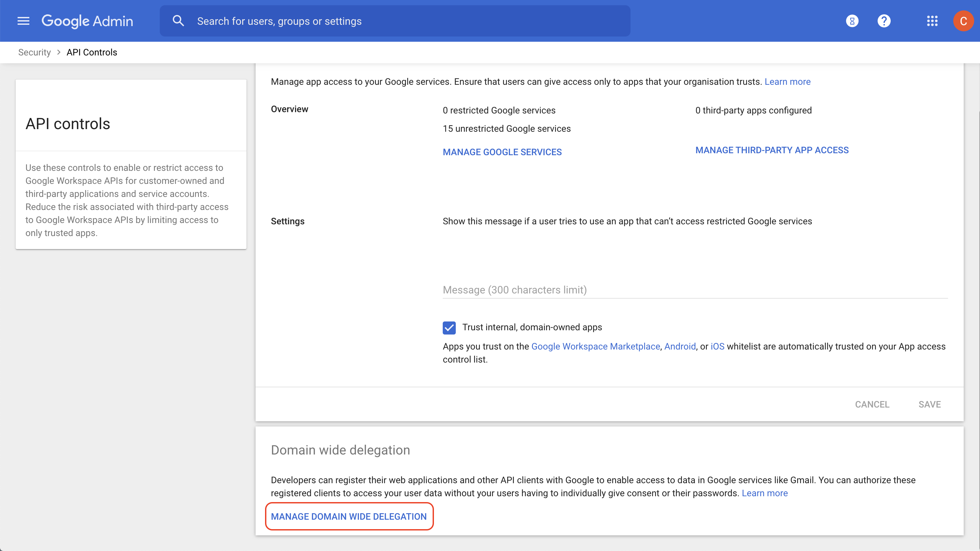Open Learn more about domain wide delegation
This screenshot has height=551, width=980.
765,493
